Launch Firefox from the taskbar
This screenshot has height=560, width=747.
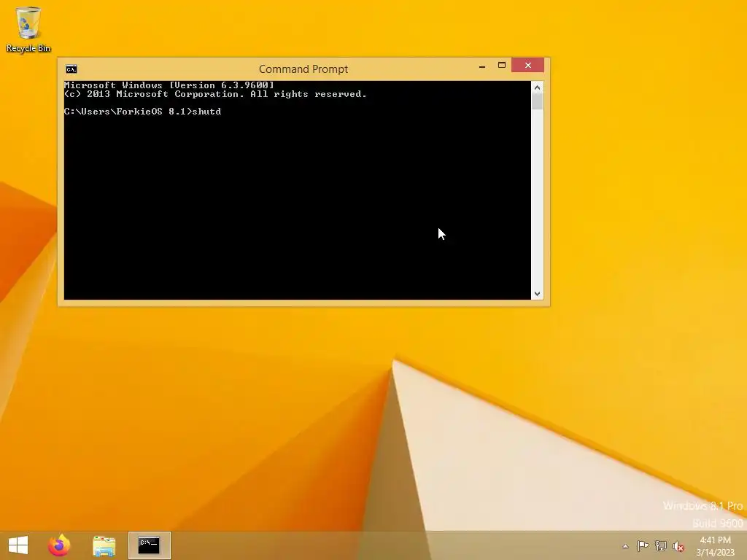pos(59,545)
